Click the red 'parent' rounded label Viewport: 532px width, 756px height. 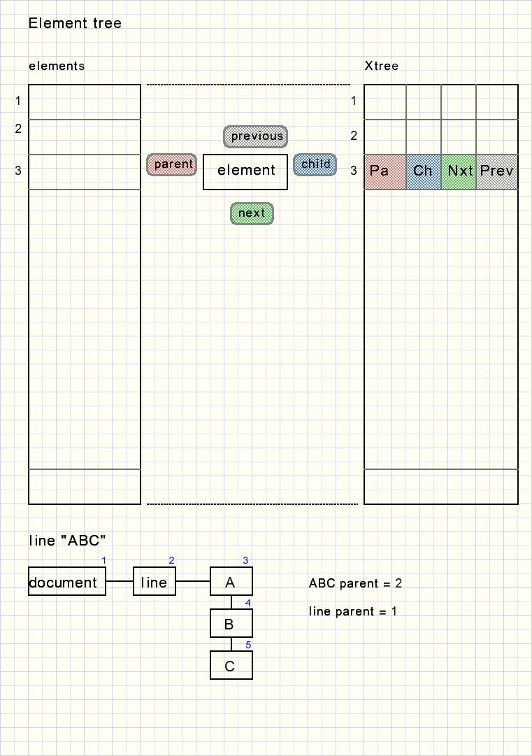coord(172,164)
